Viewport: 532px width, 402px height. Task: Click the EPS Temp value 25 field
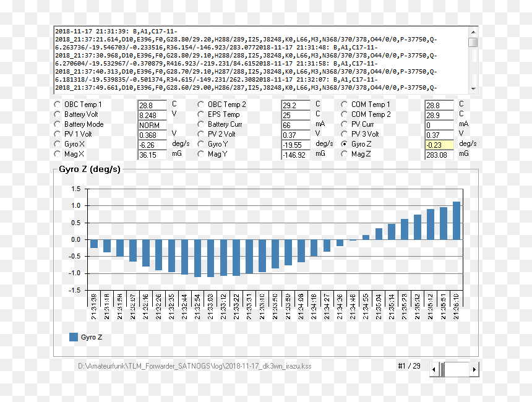(296, 115)
